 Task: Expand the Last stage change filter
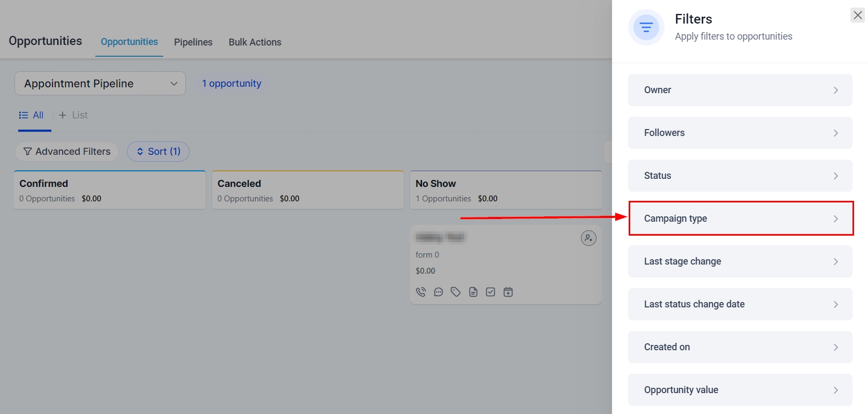(x=740, y=261)
